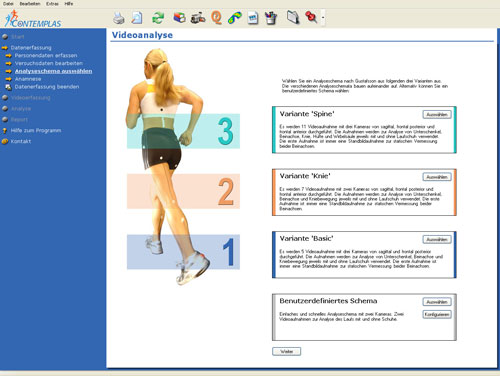Image resolution: width=500 pixels, height=376 pixels.
Task: Click the gray sphere icon beside Start
Action: click(5, 36)
